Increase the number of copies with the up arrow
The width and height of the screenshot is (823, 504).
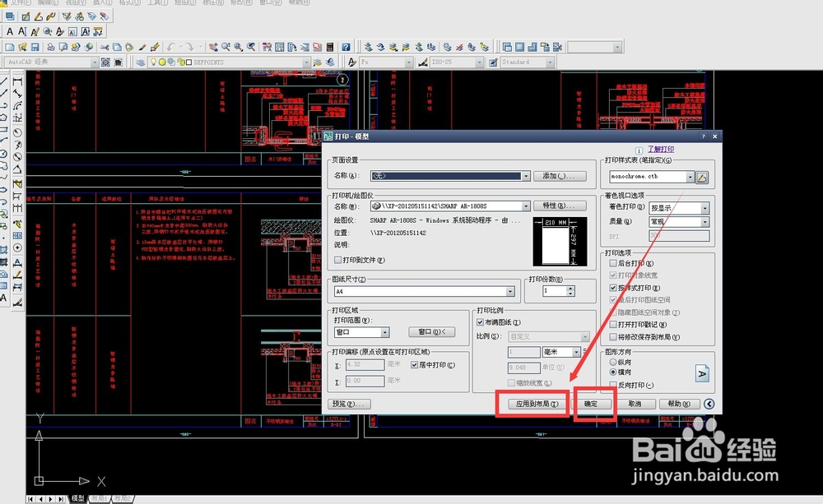(570, 288)
